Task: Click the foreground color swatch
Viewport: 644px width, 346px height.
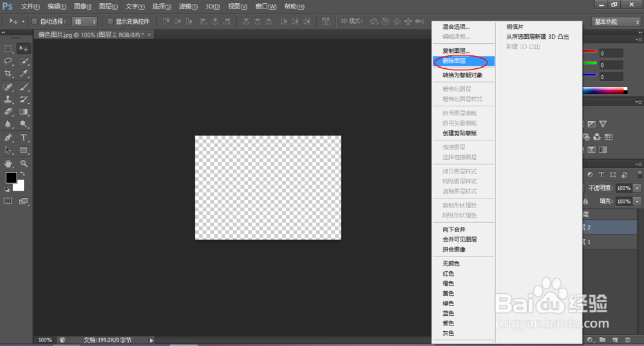Action: (x=11, y=177)
